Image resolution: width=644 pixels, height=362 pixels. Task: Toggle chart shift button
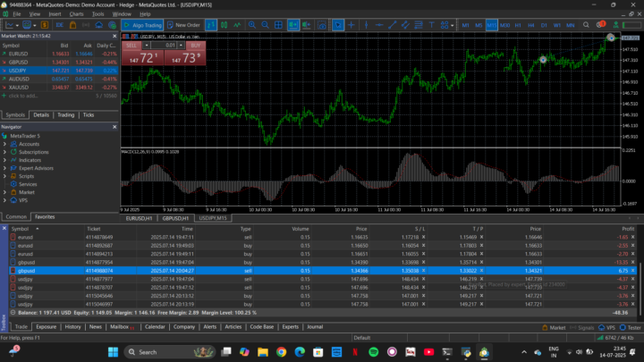(x=306, y=25)
